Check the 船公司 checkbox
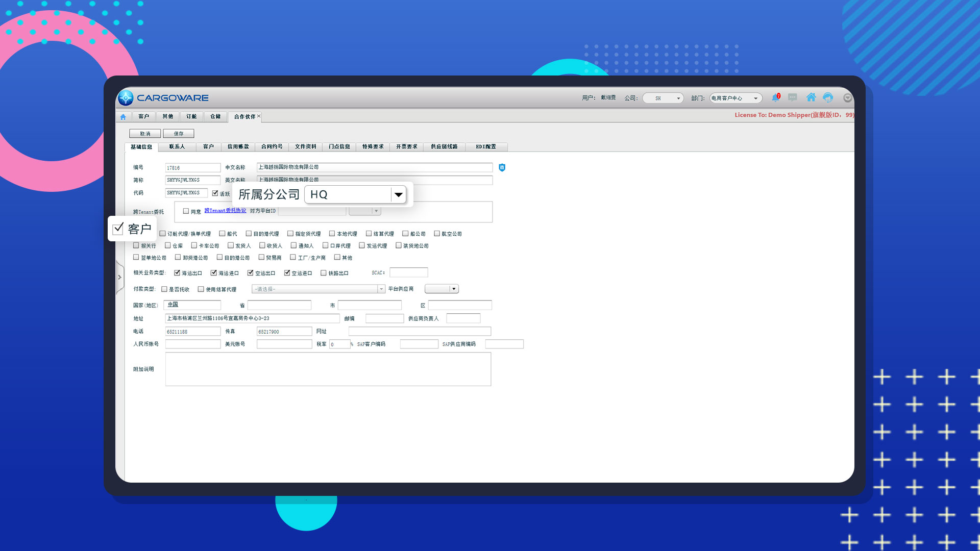The height and width of the screenshot is (551, 980). tap(405, 234)
